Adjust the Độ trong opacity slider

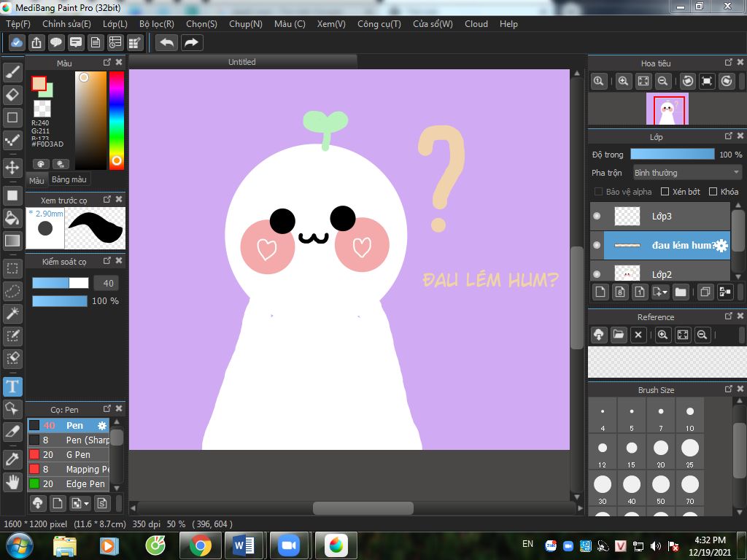672,155
